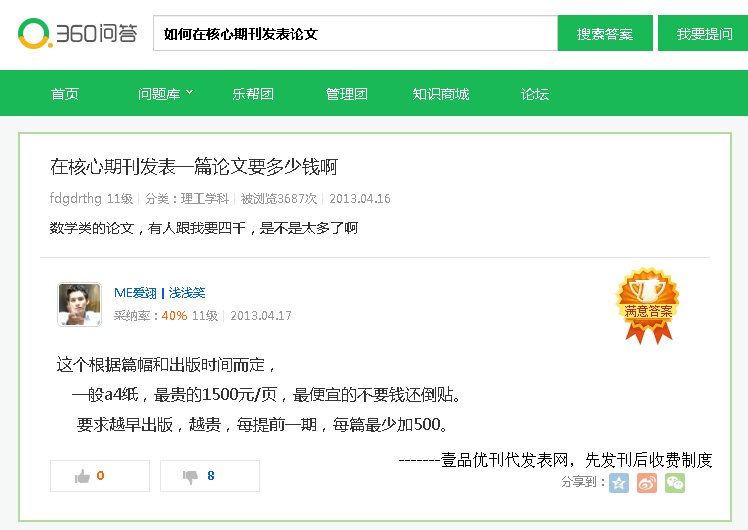Share the answer to WeChat
748x530 pixels.
click(x=675, y=483)
